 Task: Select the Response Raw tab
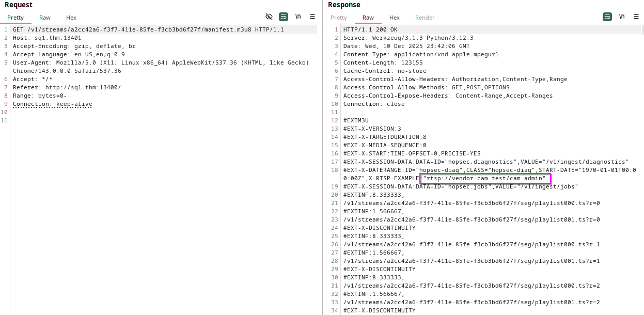(368, 18)
